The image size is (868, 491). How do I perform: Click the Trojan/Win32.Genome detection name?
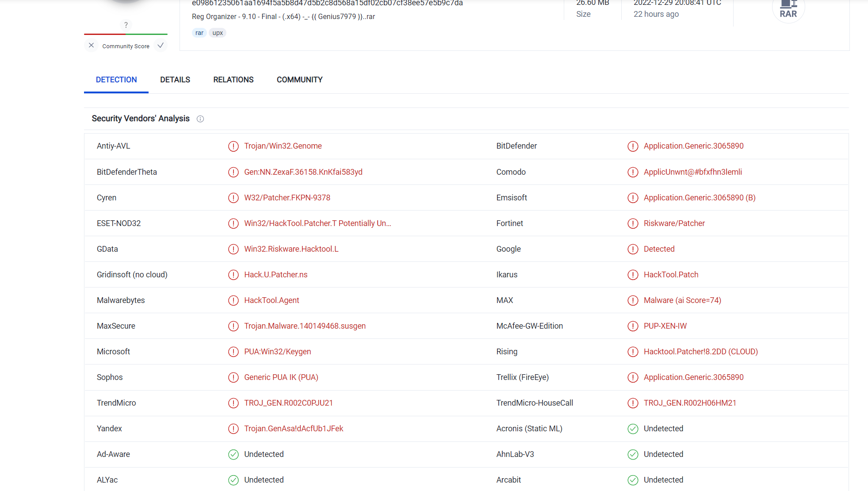pos(283,146)
